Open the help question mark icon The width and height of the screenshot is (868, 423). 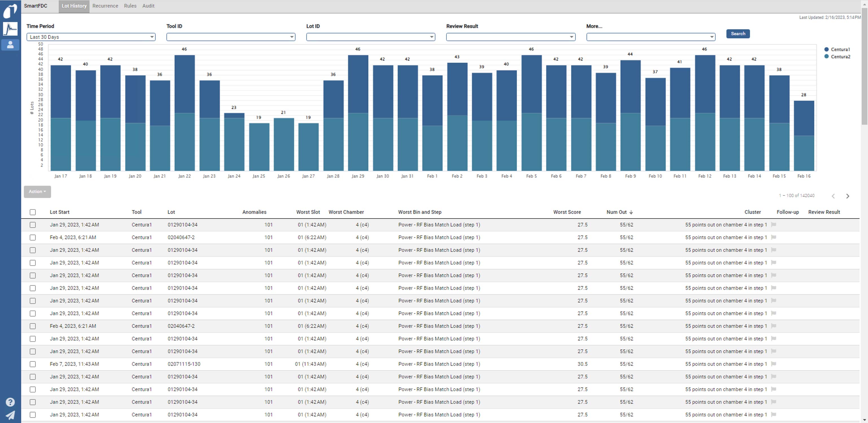click(x=10, y=402)
